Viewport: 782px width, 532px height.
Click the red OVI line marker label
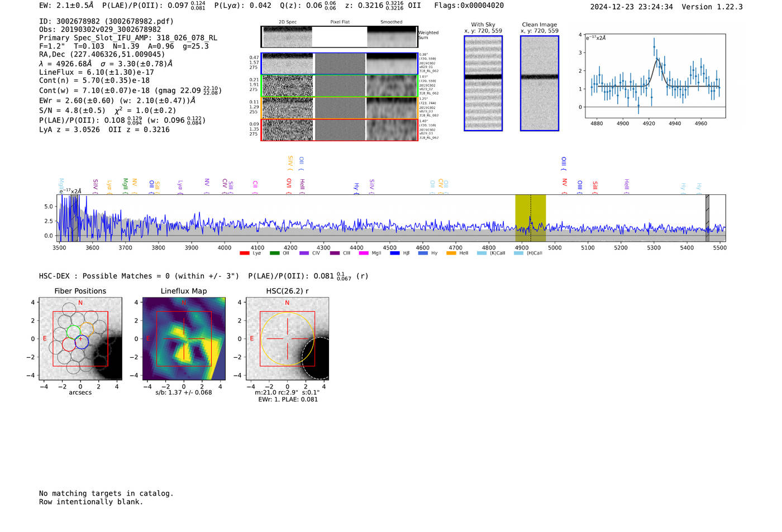289,185
